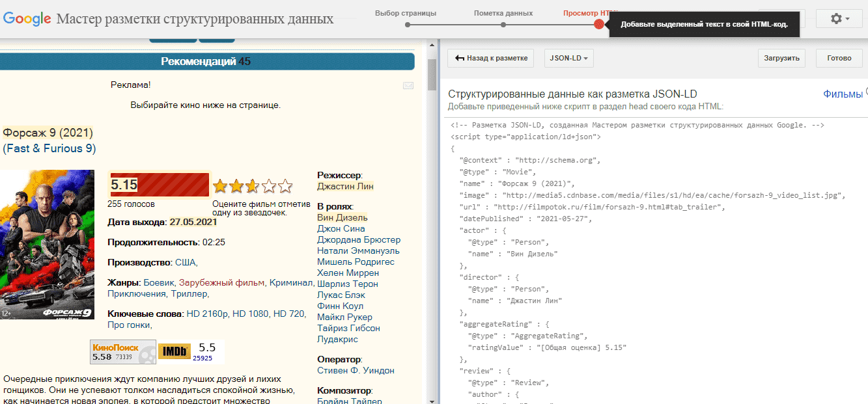868x404 pixels.
Task: Select the Просмотр HTML step label
Action: (x=591, y=13)
